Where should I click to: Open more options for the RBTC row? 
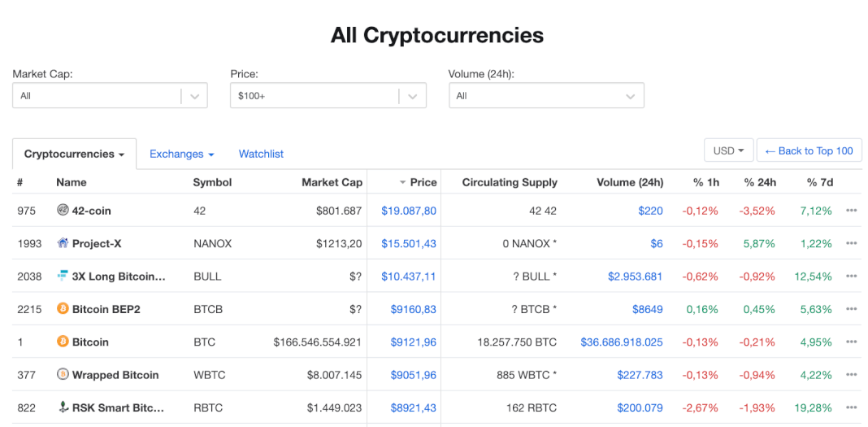point(852,407)
